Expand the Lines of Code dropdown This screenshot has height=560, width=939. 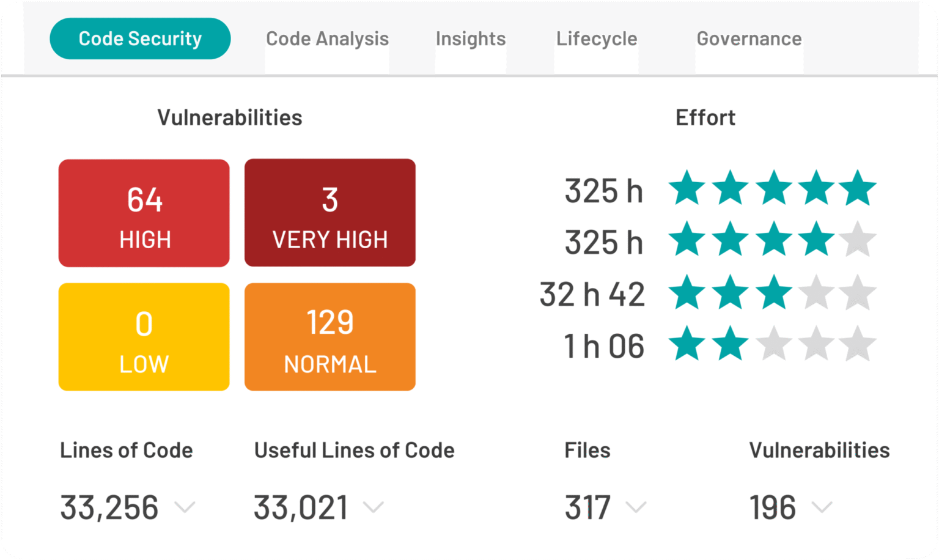pyautogui.click(x=185, y=507)
